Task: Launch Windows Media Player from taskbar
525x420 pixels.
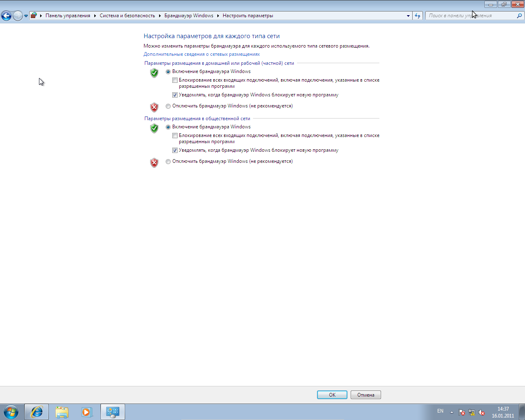Action: [x=87, y=412]
